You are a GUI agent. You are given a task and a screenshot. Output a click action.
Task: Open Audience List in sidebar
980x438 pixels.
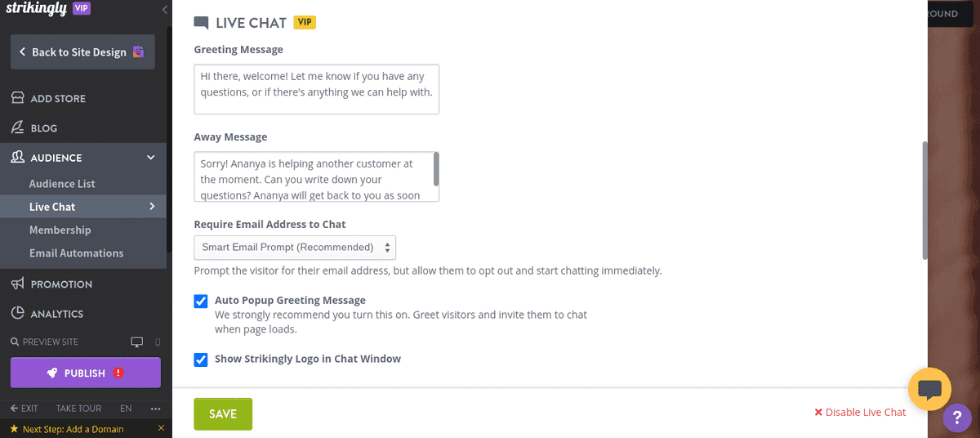(62, 184)
